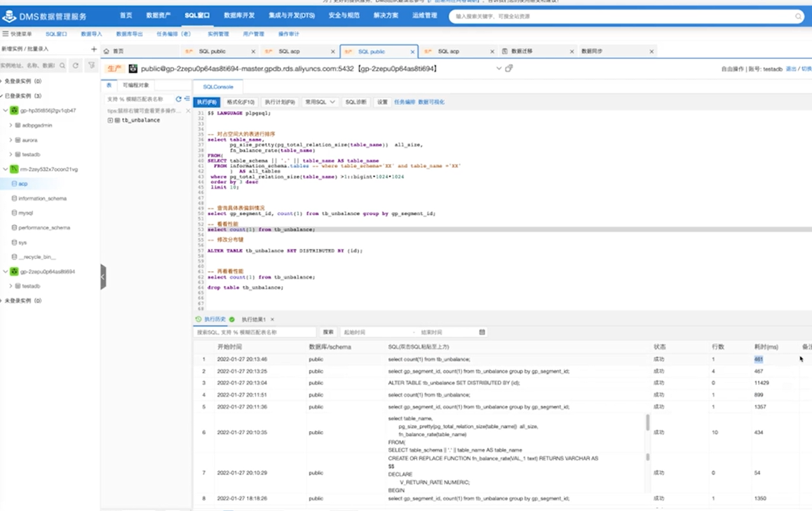Screen dimensions: 812x511
Task: Click the 搜索 button in execution history
Action: [x=328, y=332]
